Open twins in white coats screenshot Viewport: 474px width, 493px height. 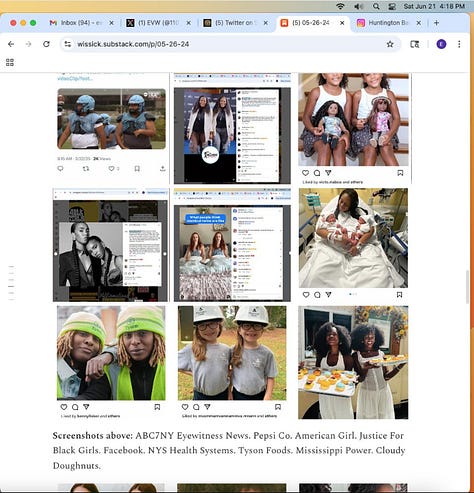tap(232, 129)
